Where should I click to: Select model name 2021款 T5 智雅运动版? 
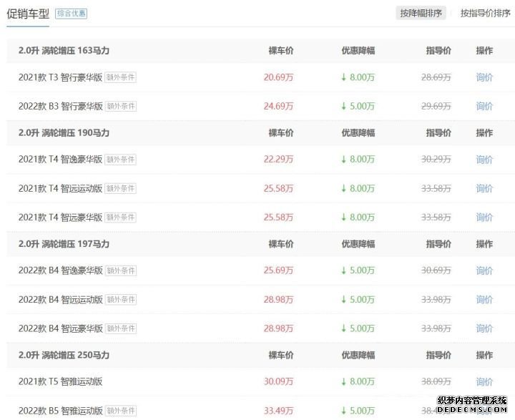point(60,381)
